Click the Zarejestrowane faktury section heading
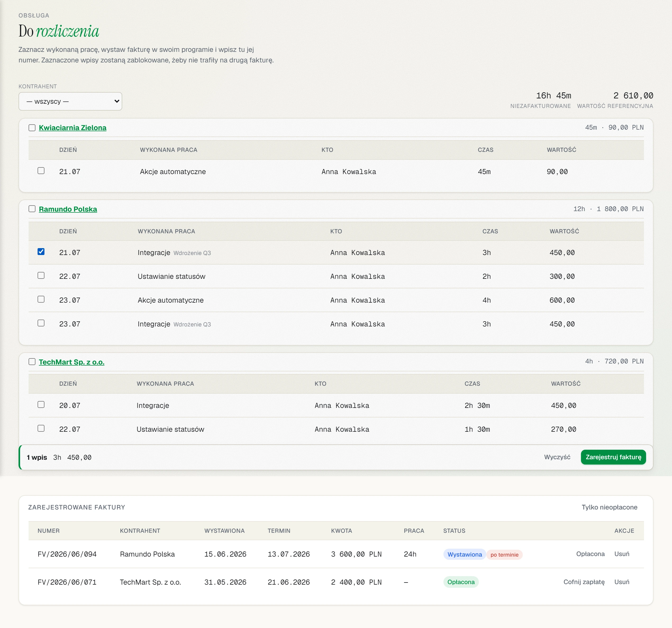This screenshot has height=628, width=672. [76, 507]
